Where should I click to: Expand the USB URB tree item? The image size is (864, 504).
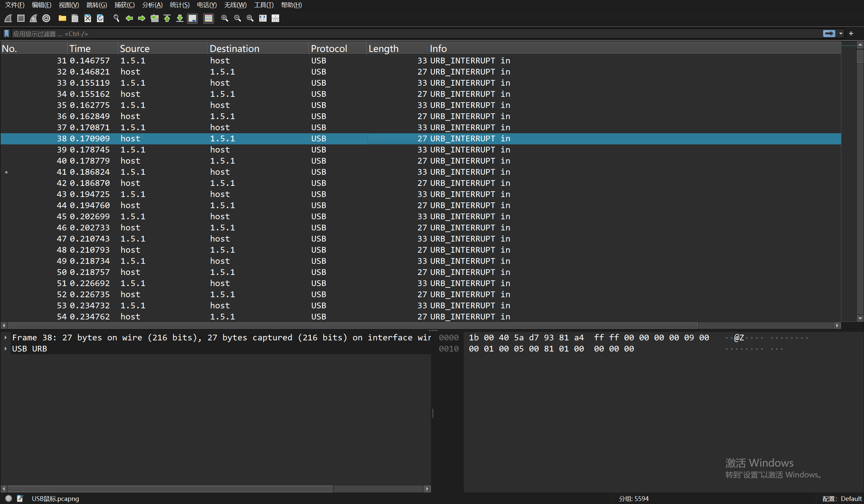tap(5, 348)
